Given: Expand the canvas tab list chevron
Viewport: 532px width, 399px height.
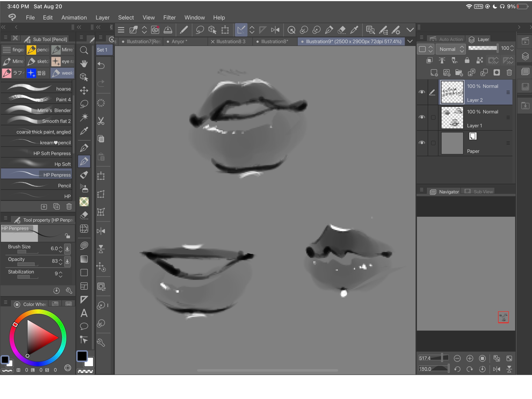Looking at the screenshot, I should pos(410,41).
